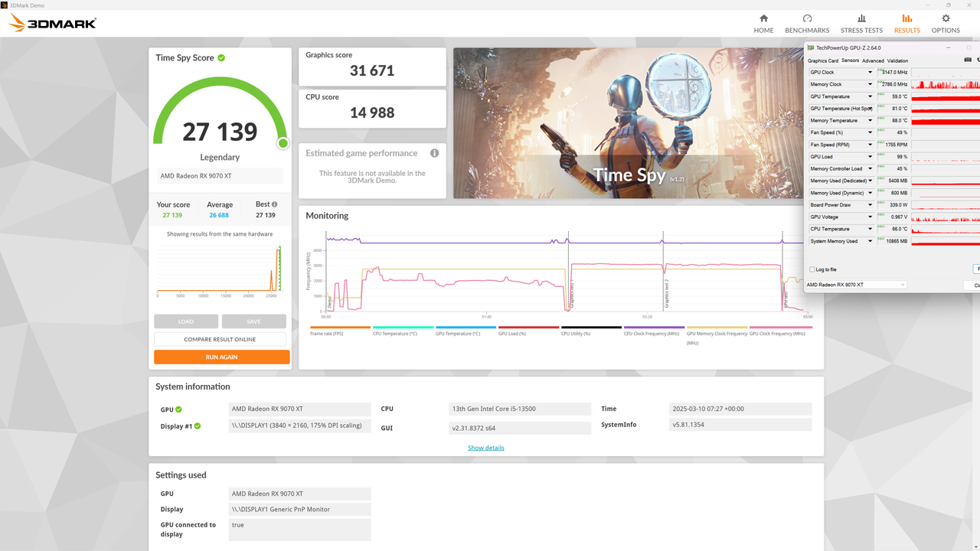Viewport: 980px width, 551px height.
Task: Open the GPU selection combo box in GPU-Z
Action: tap(856, 285)
